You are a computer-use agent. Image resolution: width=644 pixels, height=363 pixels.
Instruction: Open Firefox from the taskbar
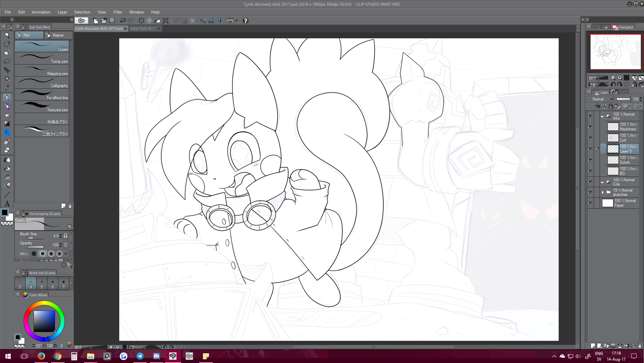pyautogui.click(x=41, y=356)
